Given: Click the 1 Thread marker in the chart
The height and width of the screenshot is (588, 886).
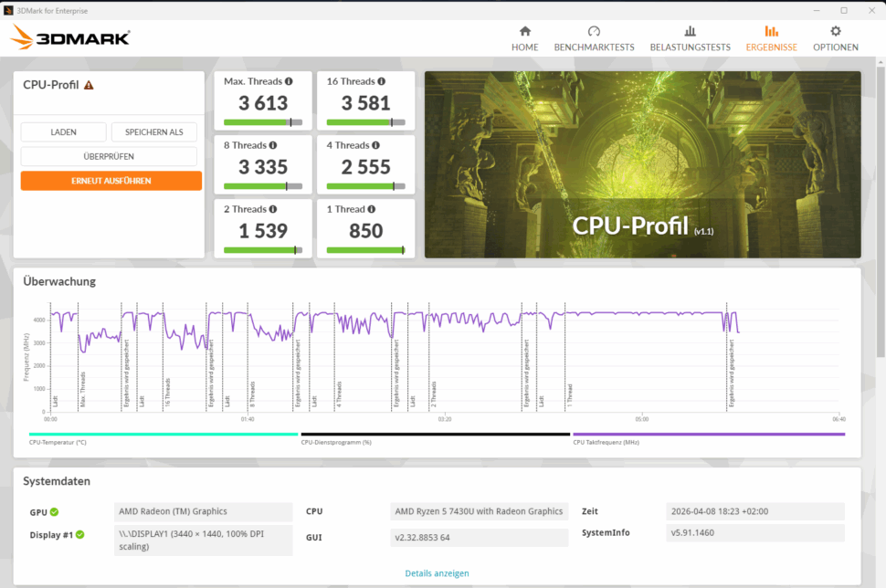Looking at the screenshot, I should 570,395.
